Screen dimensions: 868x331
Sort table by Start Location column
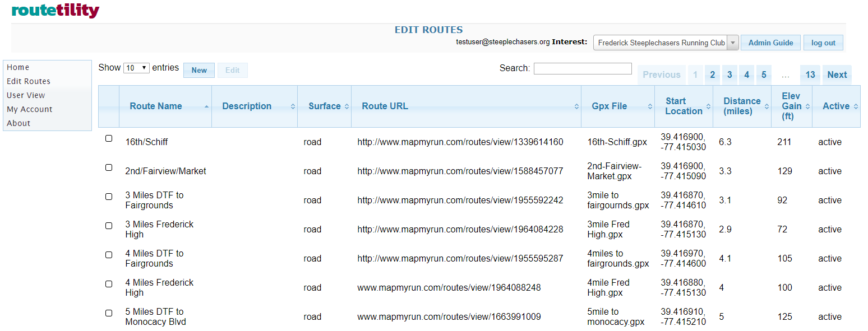pyautogui.click(x=684, y=106)
